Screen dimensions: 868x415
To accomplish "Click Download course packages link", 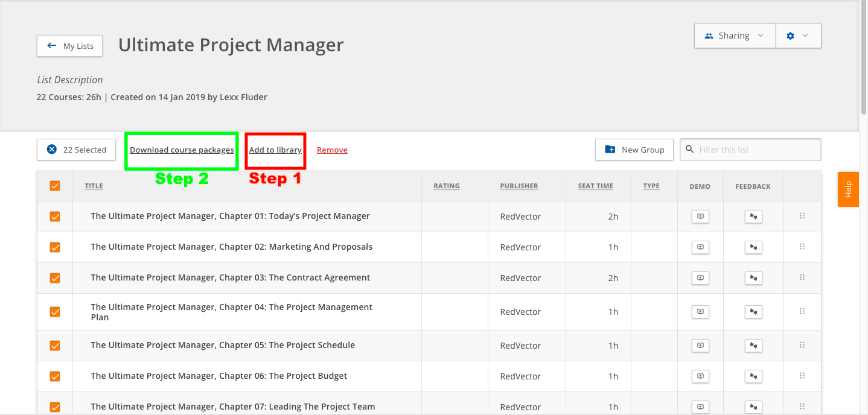I will (x=182, y=150).
